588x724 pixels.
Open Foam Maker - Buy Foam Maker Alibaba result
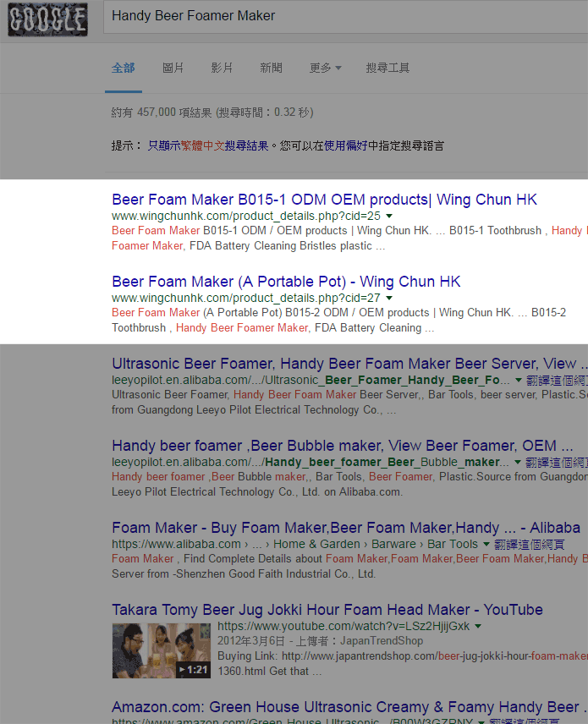(346, 528)
